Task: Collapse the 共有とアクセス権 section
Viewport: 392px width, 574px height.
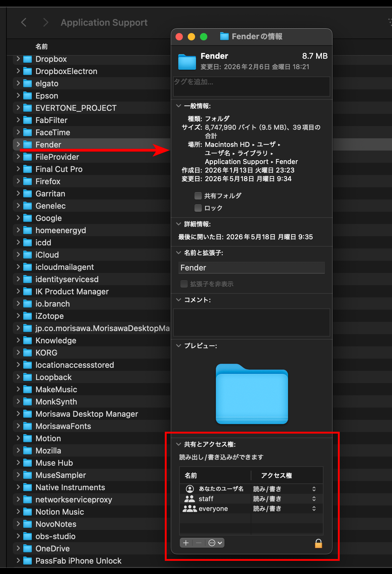Action: [179, 444]
